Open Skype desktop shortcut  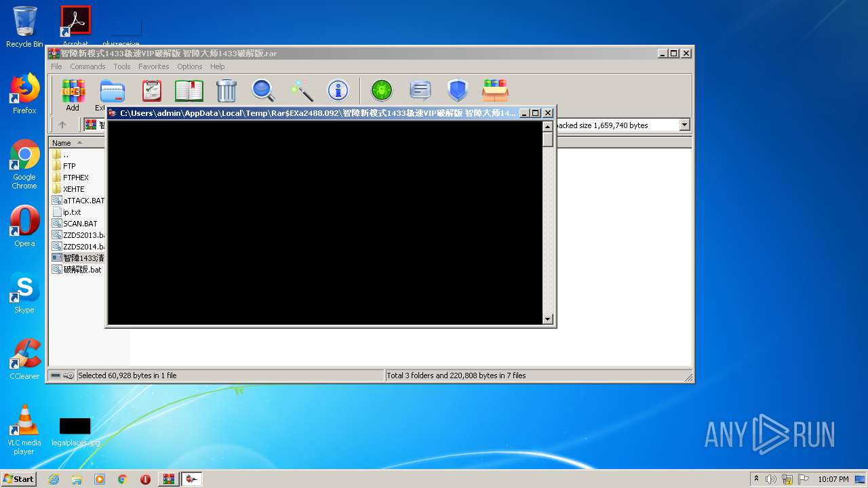click(24, 293)
